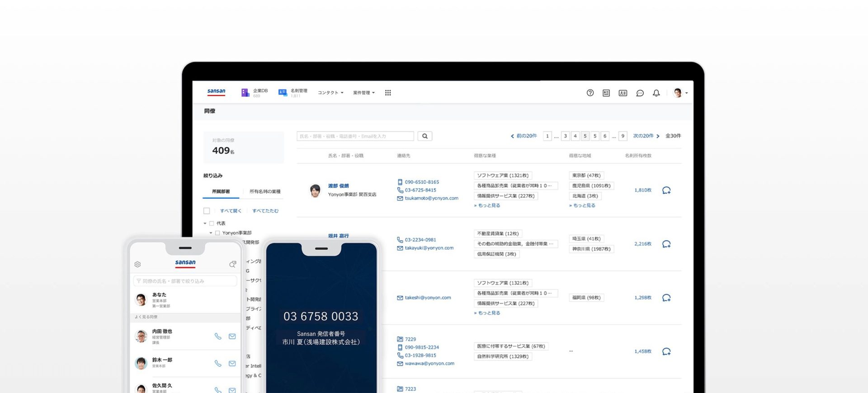Check the Yonyon事業部 checkbox
The width and height of the screenshot is (868, 393).
click(217, 233)
